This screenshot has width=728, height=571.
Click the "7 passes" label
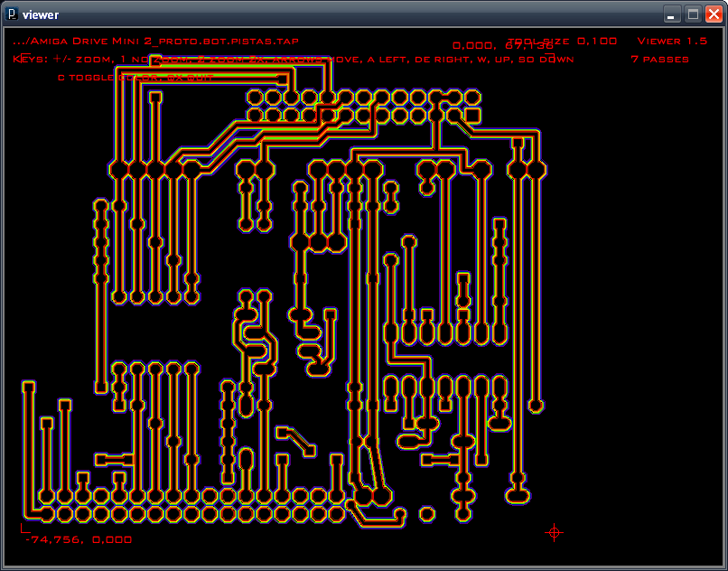point(659,60)
